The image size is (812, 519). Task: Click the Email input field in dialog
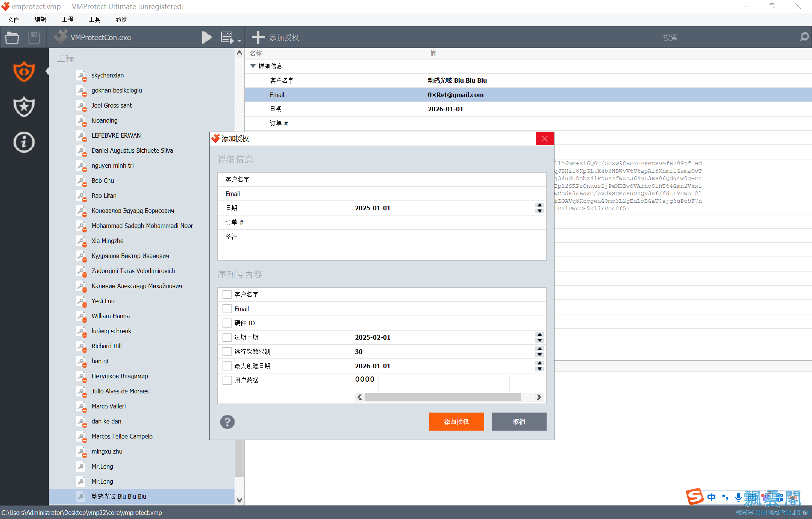(449, 194)
